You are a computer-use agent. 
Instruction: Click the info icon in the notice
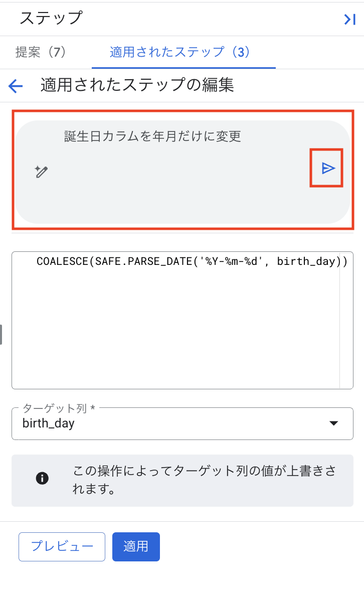pyautogui.click(x=43, y=479)
